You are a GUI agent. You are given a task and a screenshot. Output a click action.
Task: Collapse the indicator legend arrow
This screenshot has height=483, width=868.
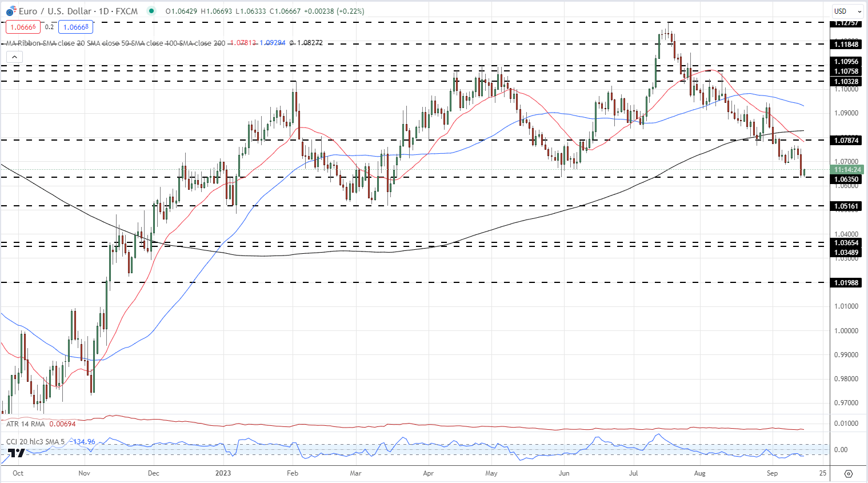click(x=14, y=56)
